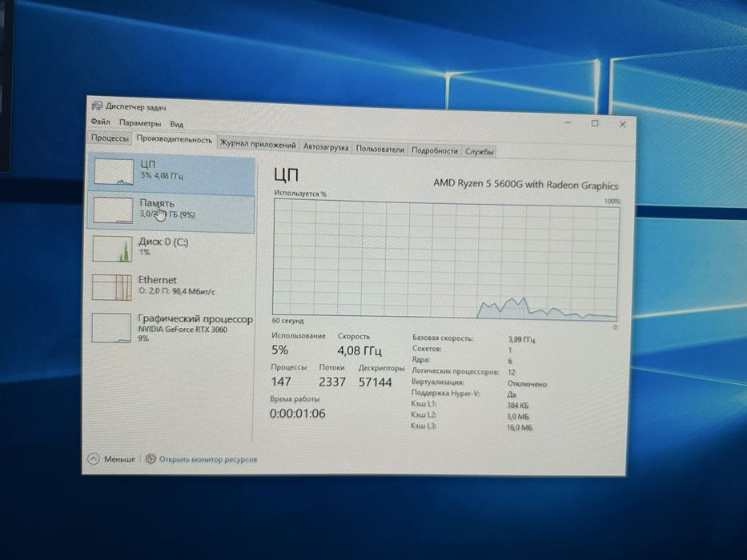Collapse view with the Меньше button
Screen dimensions: 747x560
112,459
